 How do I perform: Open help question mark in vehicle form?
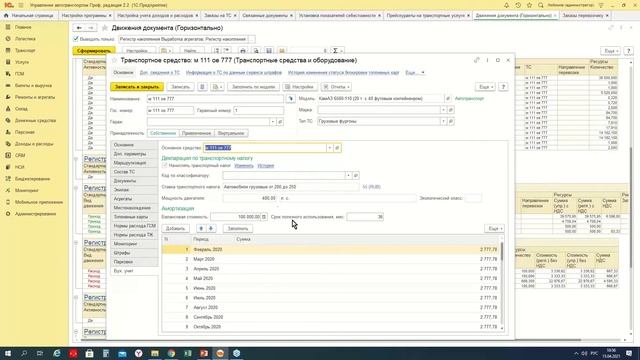503,87
